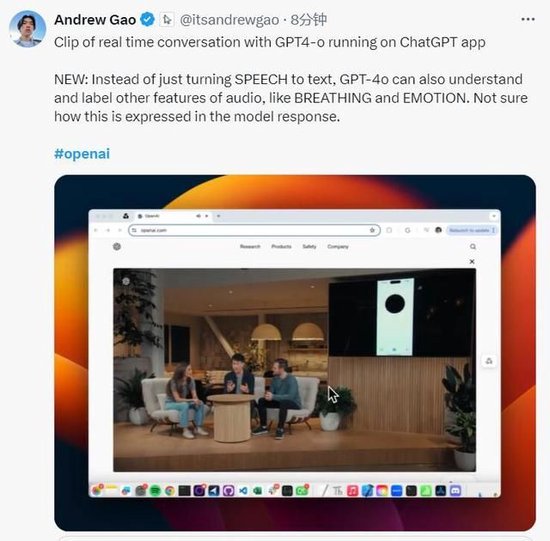Bookmark page with the star icon
The width and height of the screenshot is (550, 541).
(x=372, y=230)
